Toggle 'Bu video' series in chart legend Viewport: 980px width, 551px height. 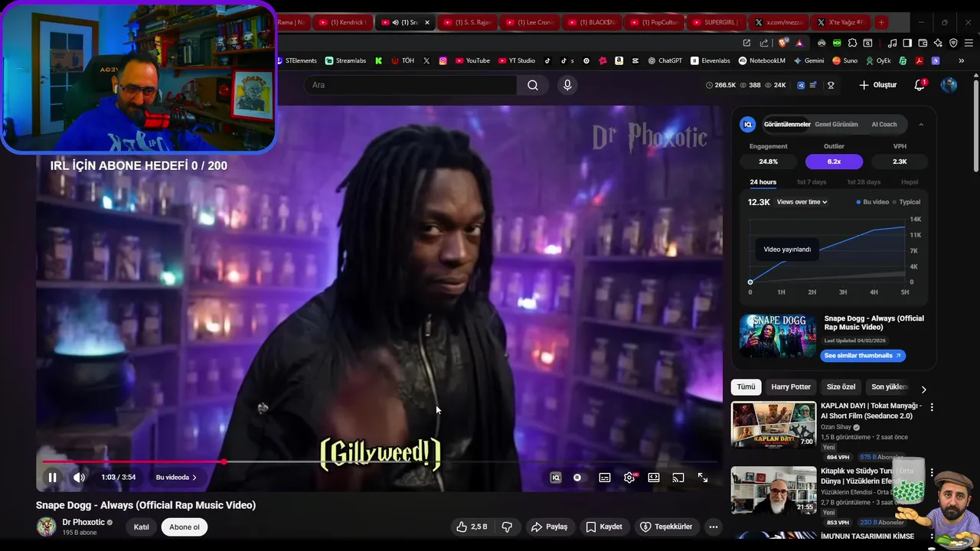click(873, 202)
